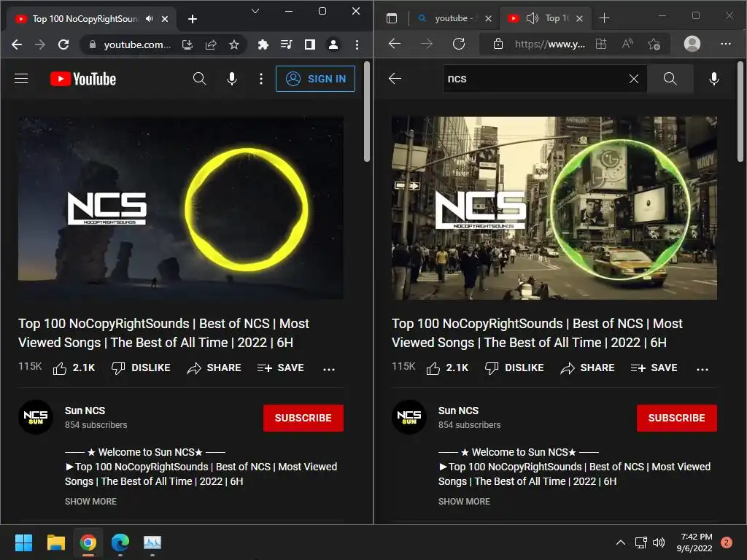
Task: Reload the page in Chrome
Action: click(x=63, y=44)
